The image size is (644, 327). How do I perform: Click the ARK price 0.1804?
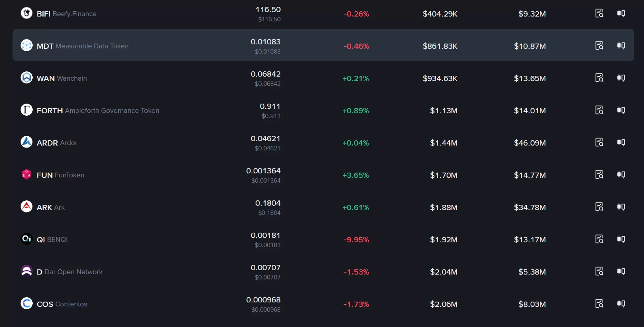268,203
